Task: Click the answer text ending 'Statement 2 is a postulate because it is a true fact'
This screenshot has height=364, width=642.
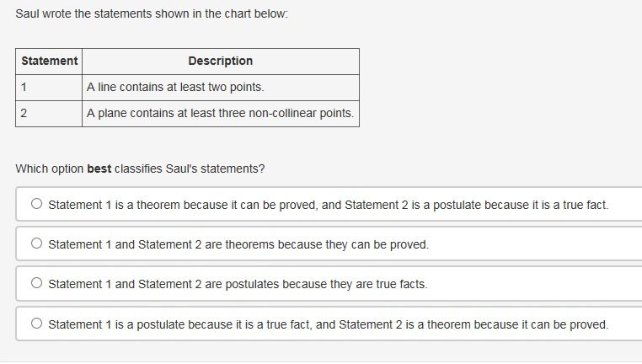Action: click(x=329, y=205)
